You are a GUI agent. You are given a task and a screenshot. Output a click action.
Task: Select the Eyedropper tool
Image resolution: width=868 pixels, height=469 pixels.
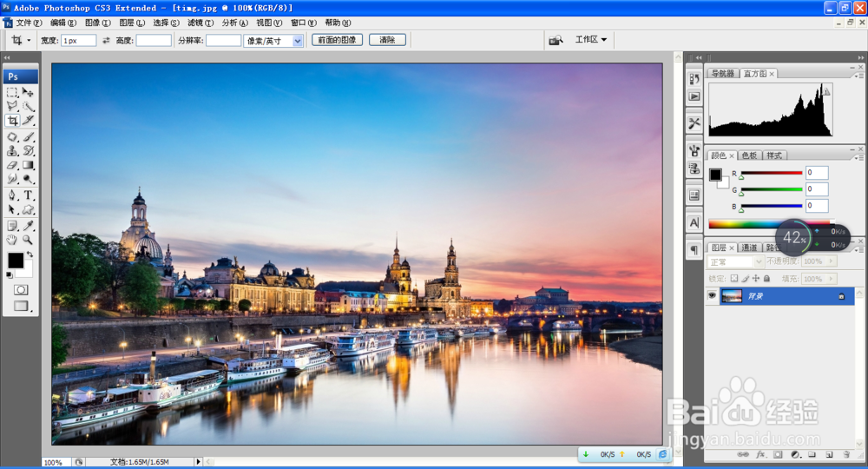point(29,225)
